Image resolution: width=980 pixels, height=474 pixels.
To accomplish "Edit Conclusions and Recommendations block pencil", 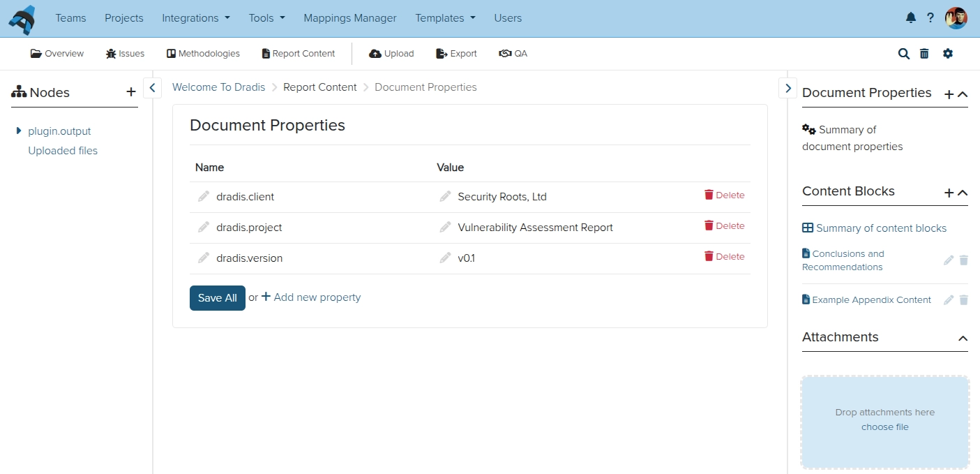I will [949, 260].
